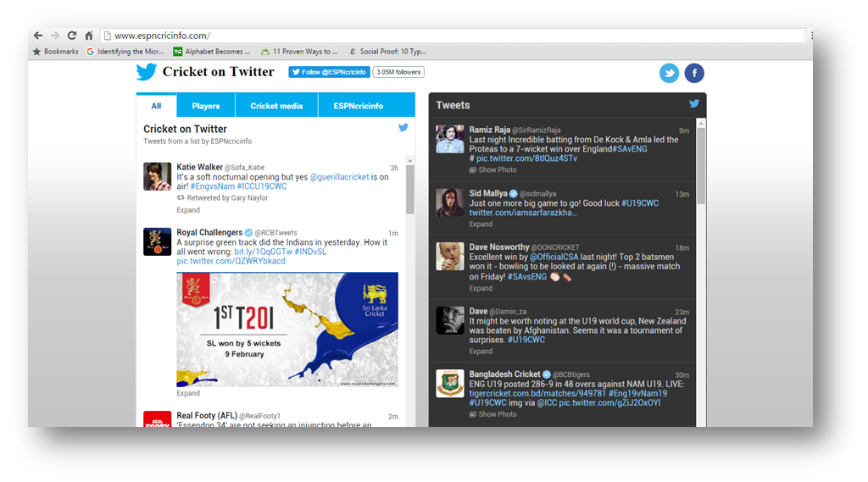Click the round Facebook share icon
This screenshot has width=868, height=482.
694,73
